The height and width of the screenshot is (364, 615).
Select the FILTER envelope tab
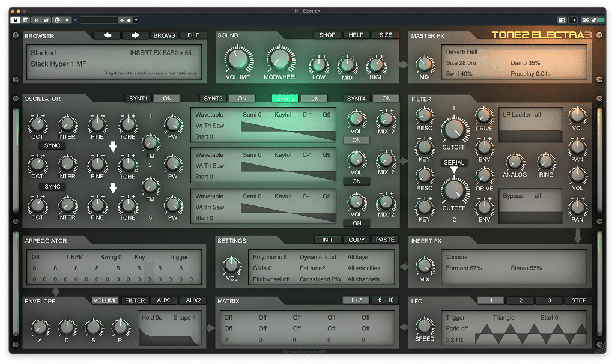click(x=135, y=300)
